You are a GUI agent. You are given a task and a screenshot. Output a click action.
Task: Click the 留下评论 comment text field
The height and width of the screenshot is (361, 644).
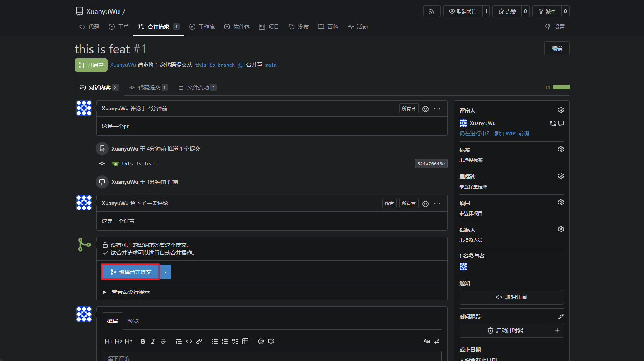pyautogui.click(x=272, y=356)
